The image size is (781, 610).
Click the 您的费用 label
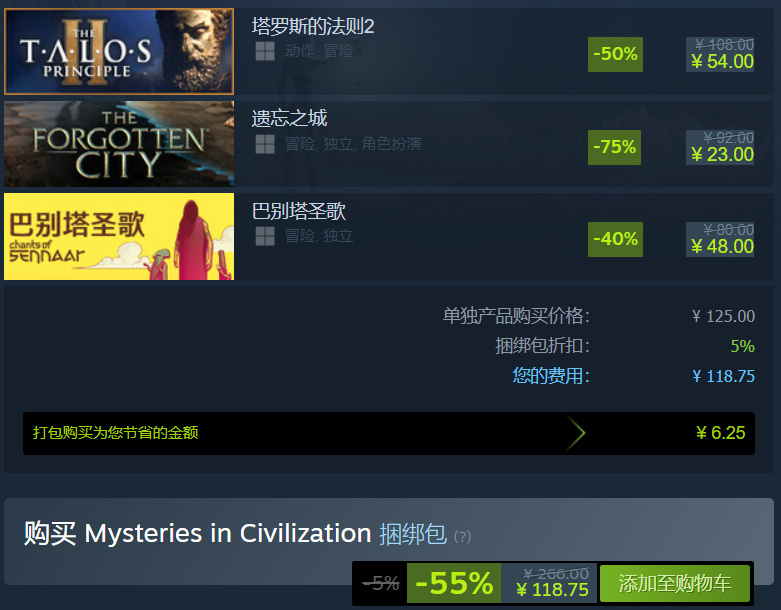click(551, 376)
